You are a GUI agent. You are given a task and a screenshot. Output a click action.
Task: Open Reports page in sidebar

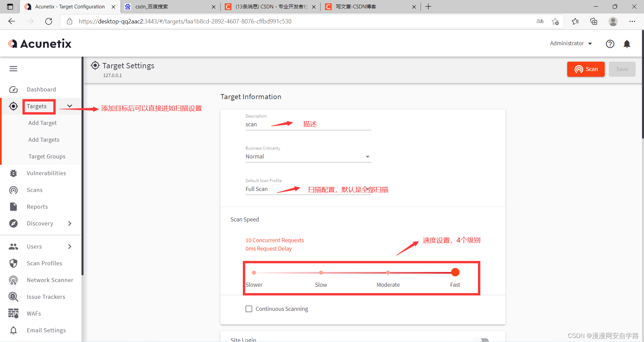(37, 207)
